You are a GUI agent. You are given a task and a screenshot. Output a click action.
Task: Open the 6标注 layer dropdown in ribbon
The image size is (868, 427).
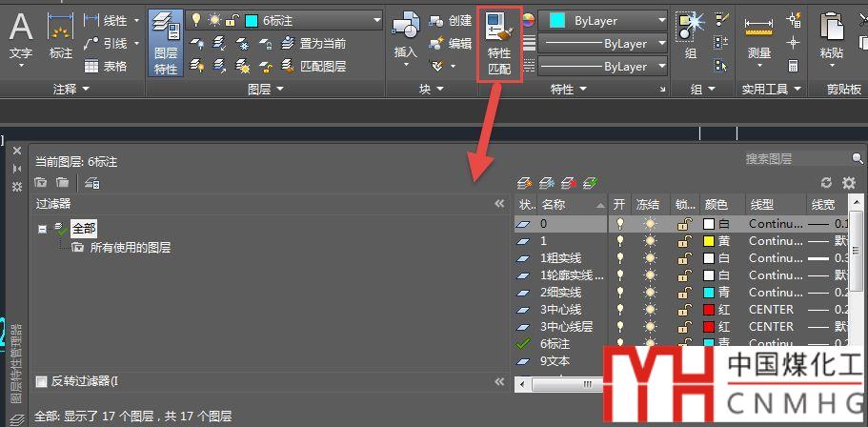tap(377, 20)
